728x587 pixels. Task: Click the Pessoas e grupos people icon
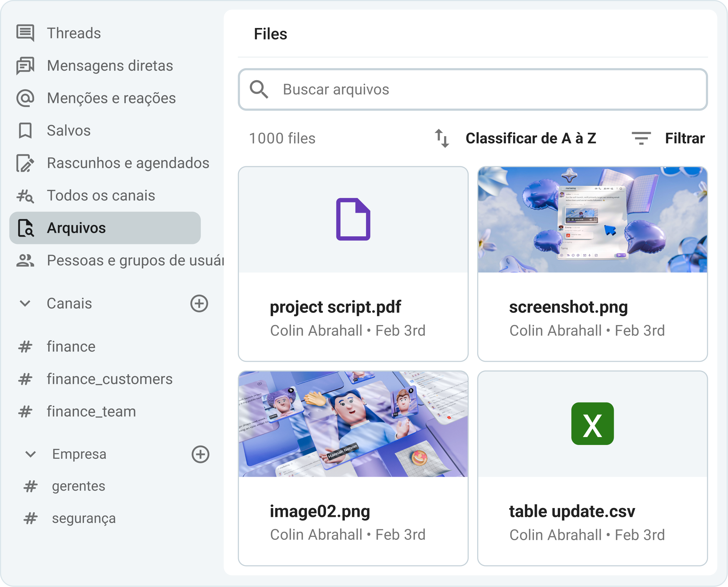(x=25, y=260)
